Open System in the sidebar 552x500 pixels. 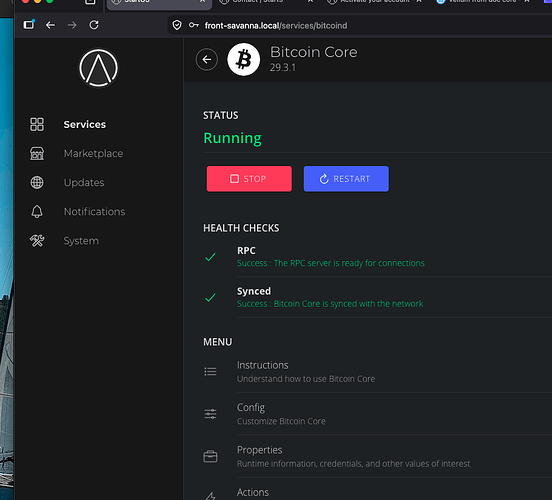(81, 241)
